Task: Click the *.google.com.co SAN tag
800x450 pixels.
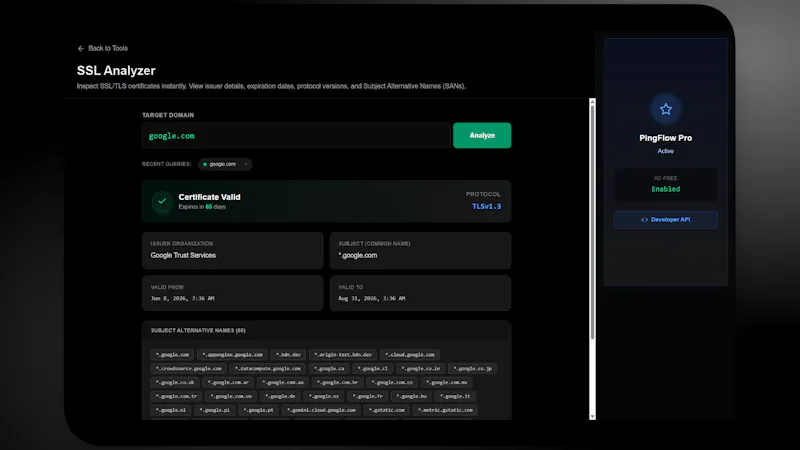Action: 392,382
